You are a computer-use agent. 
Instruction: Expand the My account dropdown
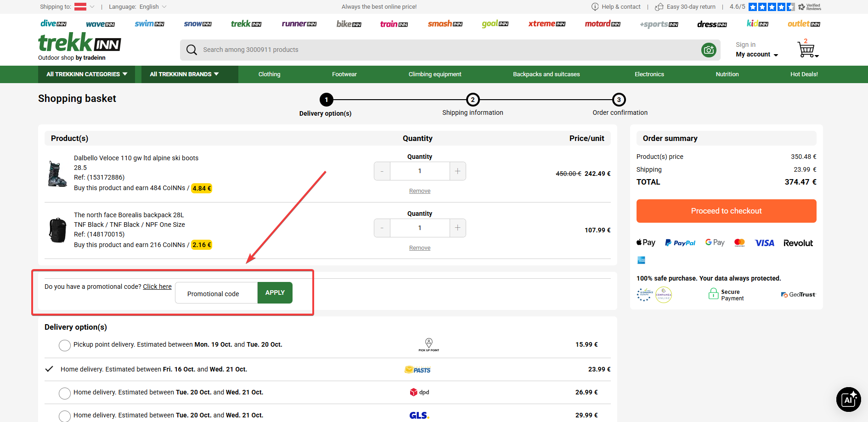click(757, 54)
